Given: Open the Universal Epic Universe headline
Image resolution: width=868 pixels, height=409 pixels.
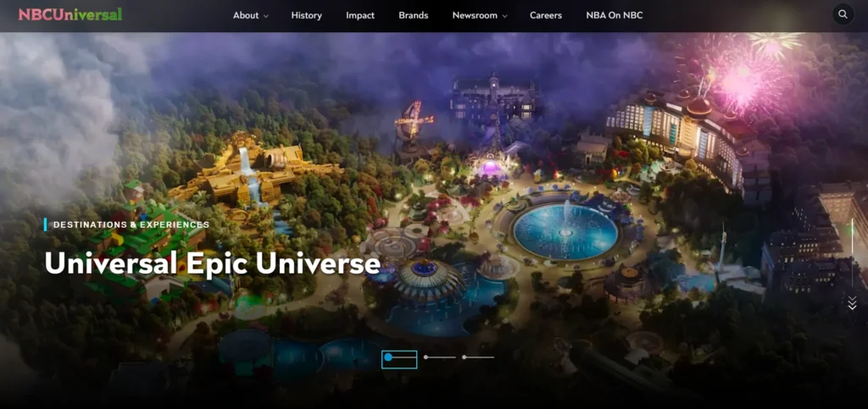Looking at the screenshot, I should pyautogui.click(x=213, y=263).
